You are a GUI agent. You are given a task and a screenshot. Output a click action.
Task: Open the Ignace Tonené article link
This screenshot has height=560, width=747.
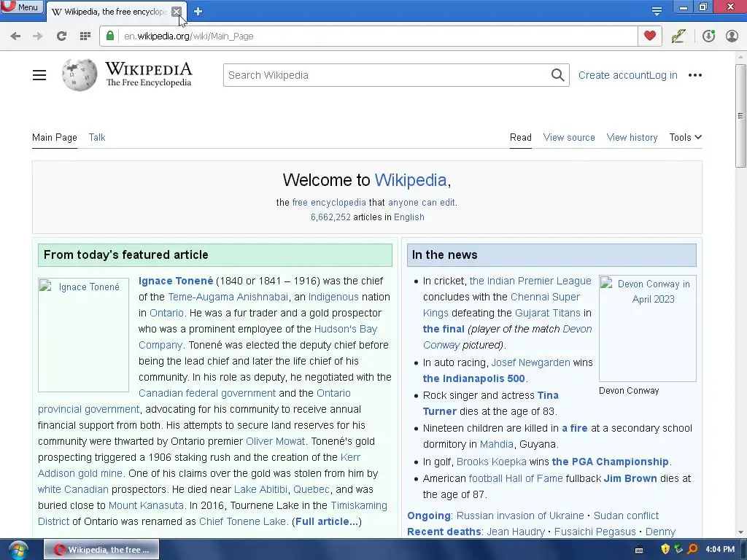pos(176,281)
